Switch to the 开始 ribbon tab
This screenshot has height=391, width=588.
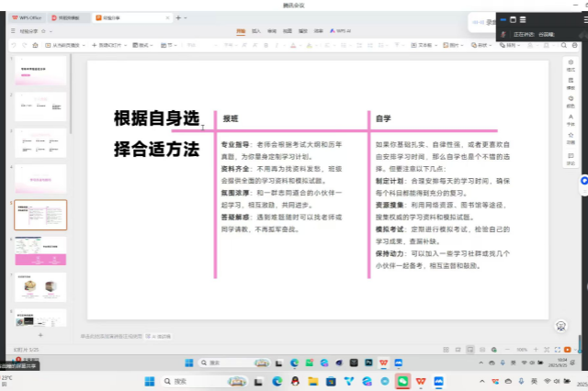[241, 30]
